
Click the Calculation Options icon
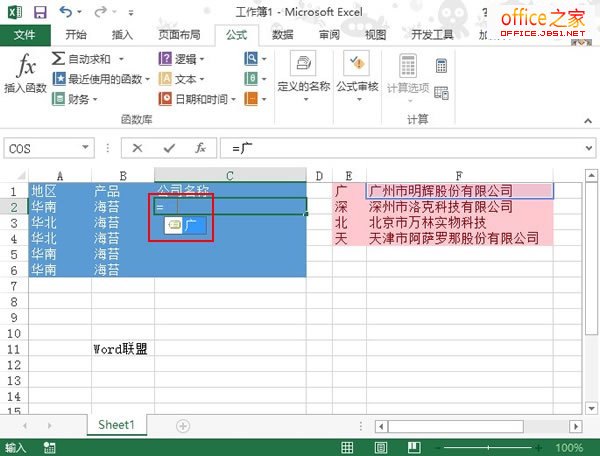coord(408,66)
